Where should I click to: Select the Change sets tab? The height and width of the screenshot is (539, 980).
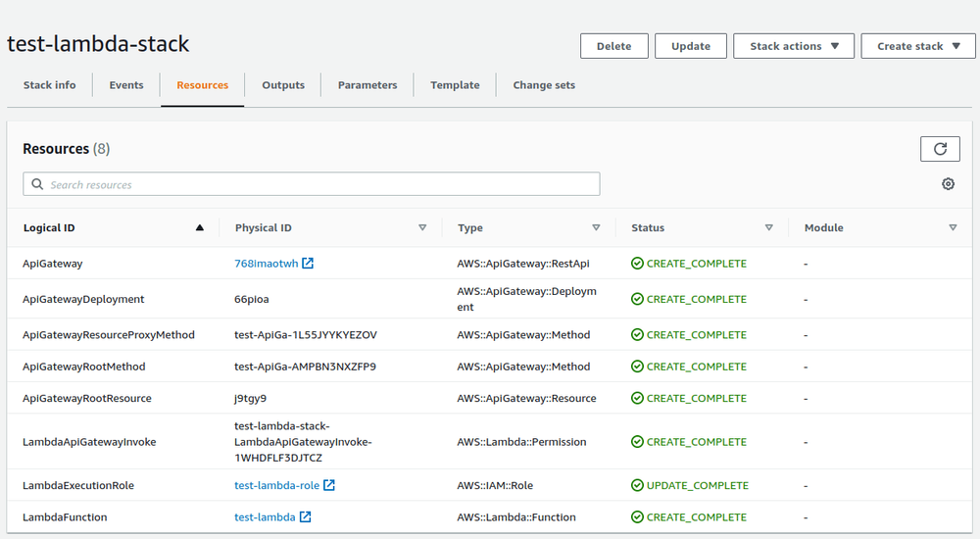[x=544, y=85]
